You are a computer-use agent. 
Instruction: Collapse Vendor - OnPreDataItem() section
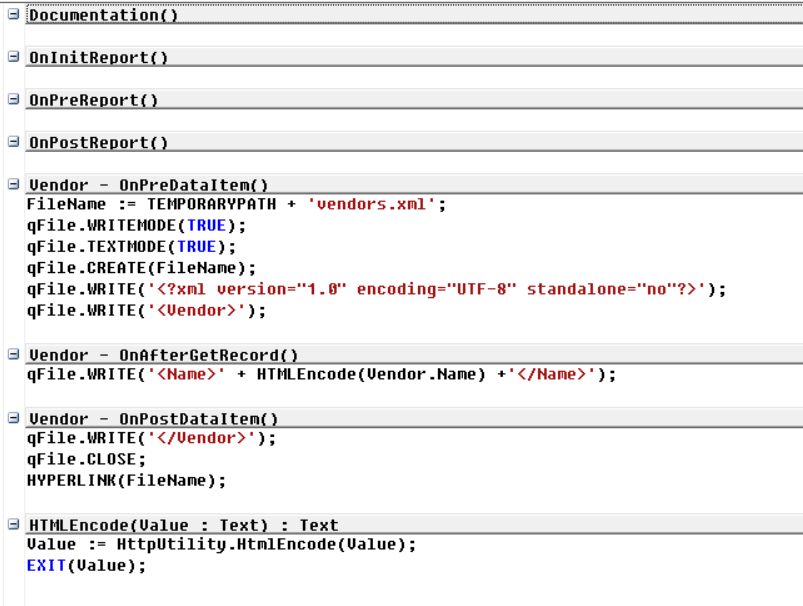14,184
